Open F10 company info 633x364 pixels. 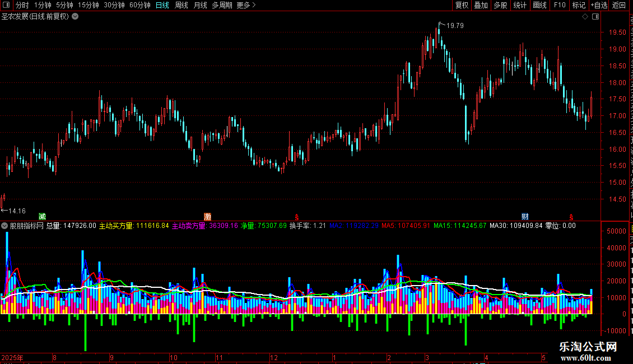[560, 5]
